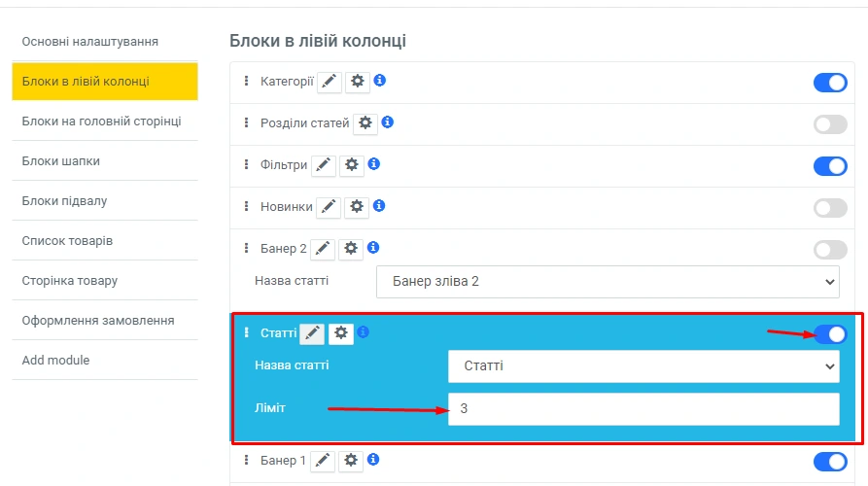Open the Банер зліва 2 dropdown

click(608, 282)
